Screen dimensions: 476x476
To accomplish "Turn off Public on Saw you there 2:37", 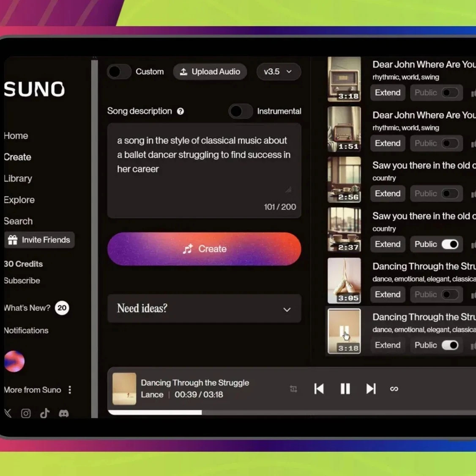I will (x=450, y=244).
